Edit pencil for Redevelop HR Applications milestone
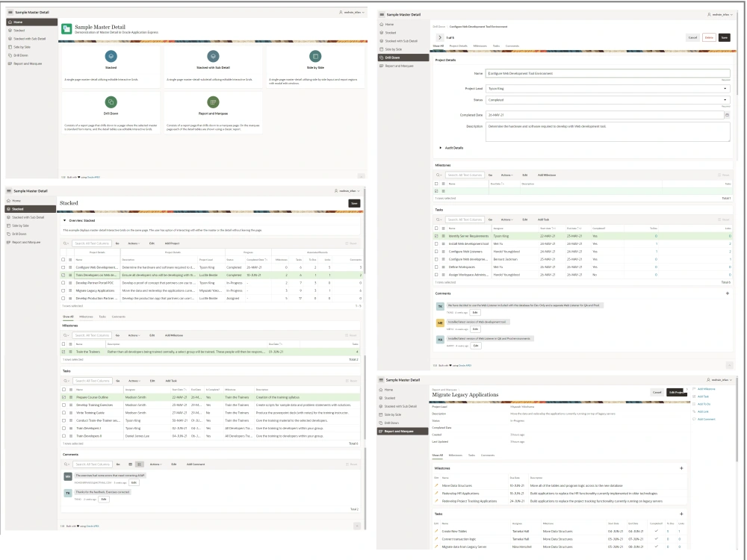This screenshot has width=747, height=560. tap(436, 493)
